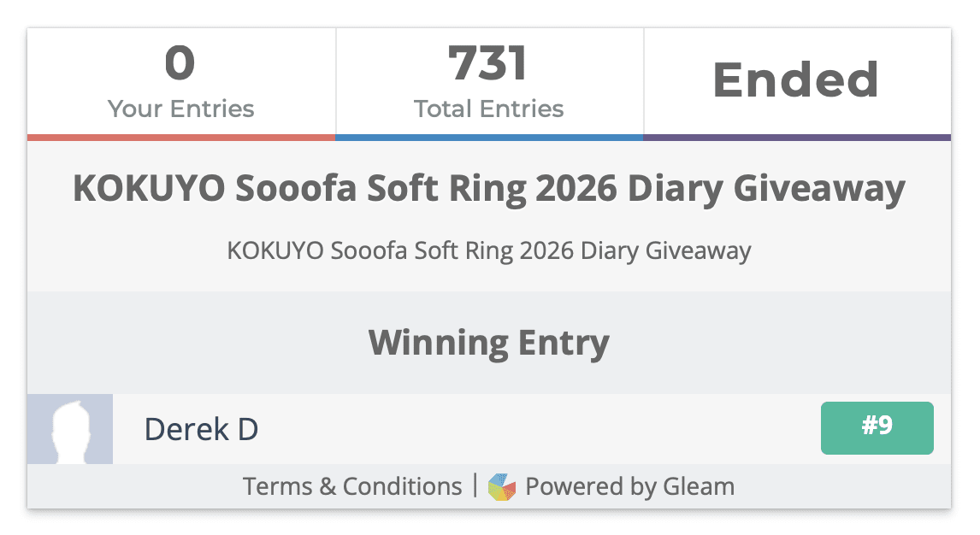Click the Ended status panel
This screenshot has width=980, height=535.
798,82
